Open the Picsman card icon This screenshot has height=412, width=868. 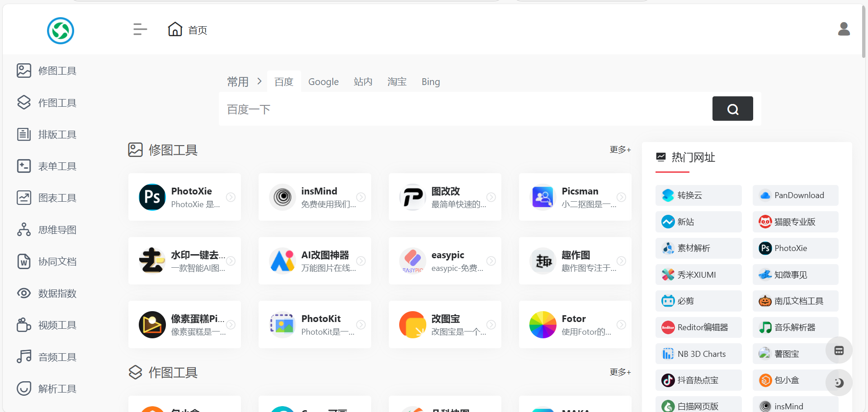542,197
